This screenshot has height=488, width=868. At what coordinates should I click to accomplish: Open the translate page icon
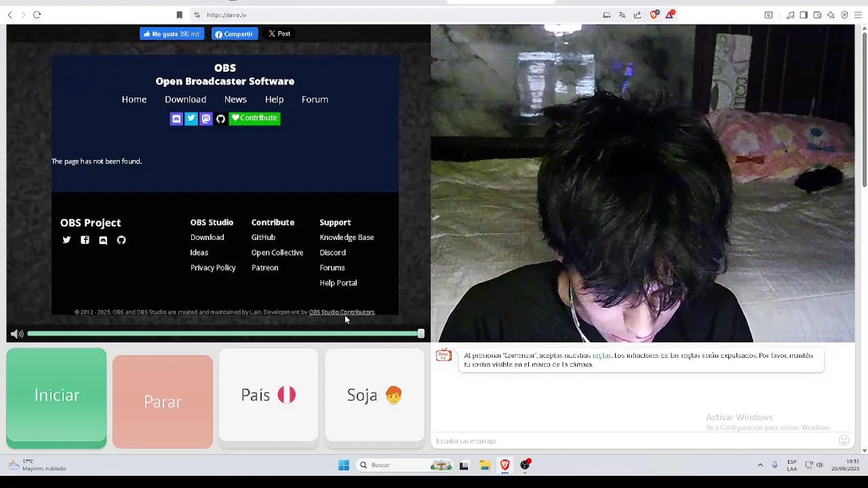pos(622,15)
